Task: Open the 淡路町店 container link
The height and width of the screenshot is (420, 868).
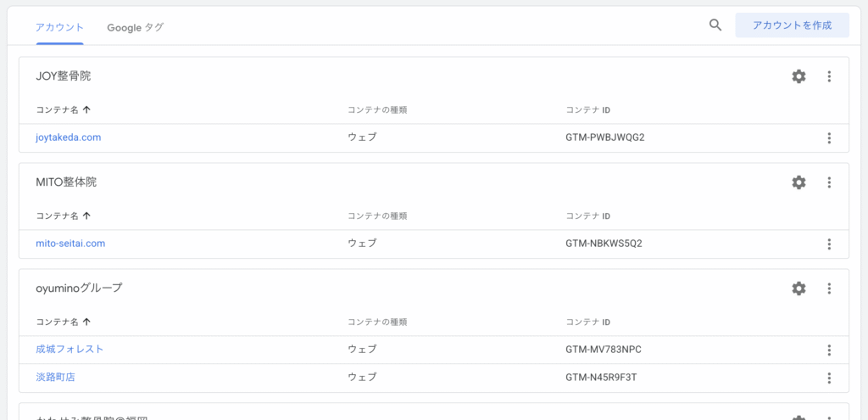Action: click(x=55, y=378)
